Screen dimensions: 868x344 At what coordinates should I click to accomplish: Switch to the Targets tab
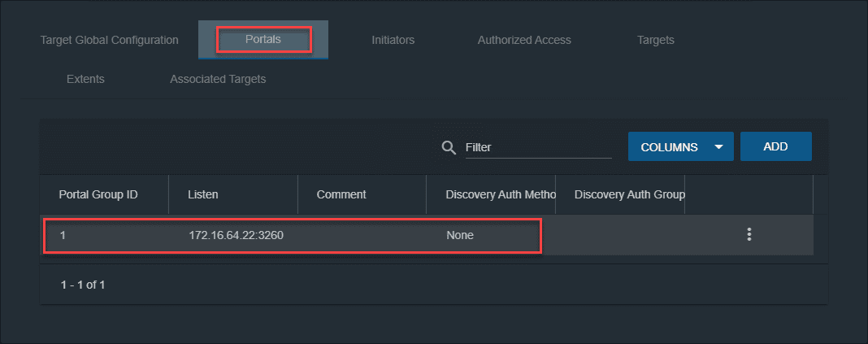pos(655,40)
